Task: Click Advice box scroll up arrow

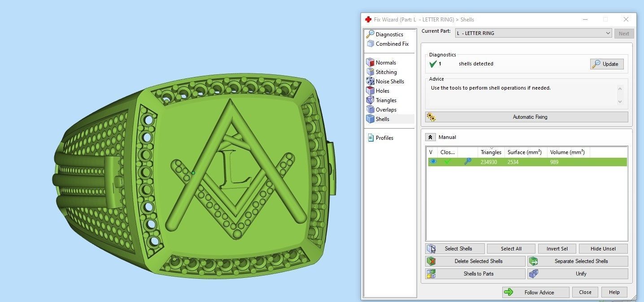Action: 620,89
